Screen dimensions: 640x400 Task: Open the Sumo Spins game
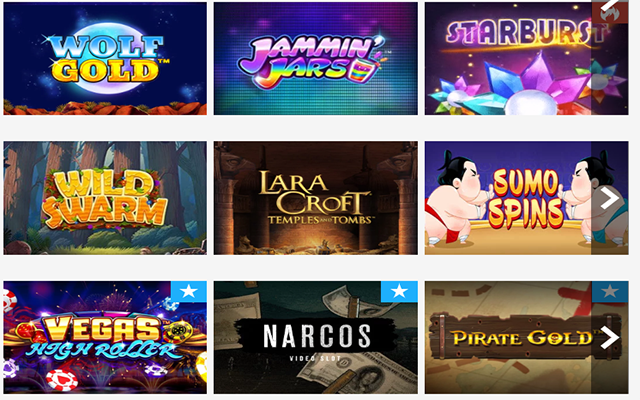[527, 198]
